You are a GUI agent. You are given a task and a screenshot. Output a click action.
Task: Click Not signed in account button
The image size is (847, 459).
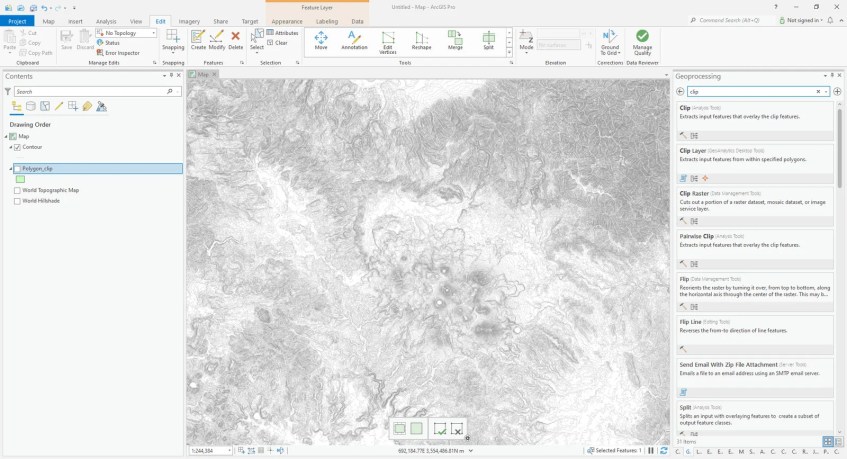click(801, 21)
